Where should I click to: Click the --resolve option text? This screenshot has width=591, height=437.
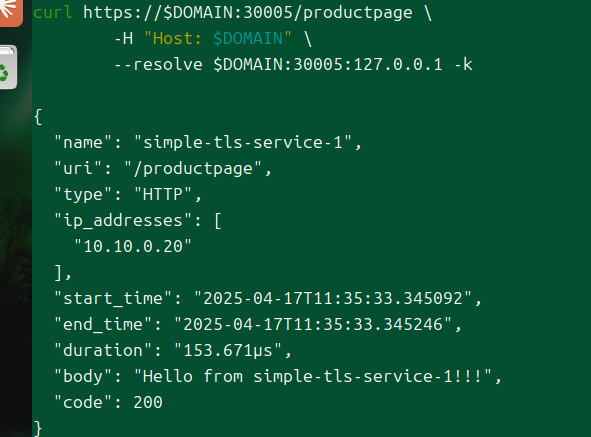(x=159, y=64)
